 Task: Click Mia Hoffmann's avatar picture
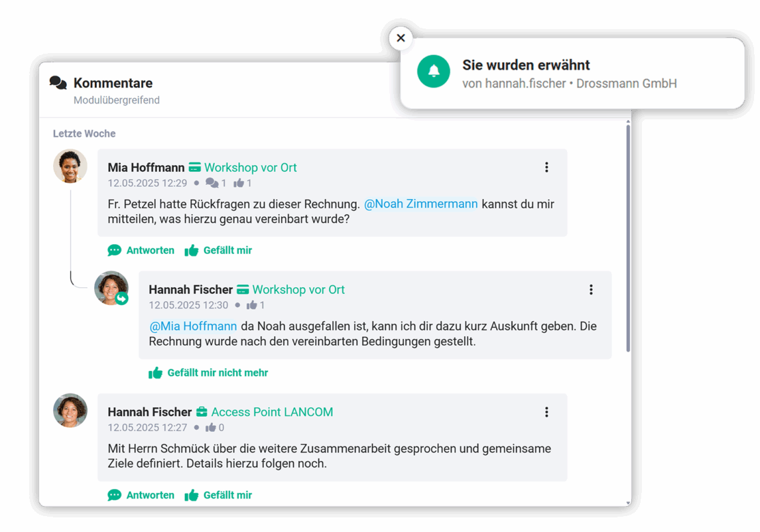pyautogui.click(x=70, y=166)
